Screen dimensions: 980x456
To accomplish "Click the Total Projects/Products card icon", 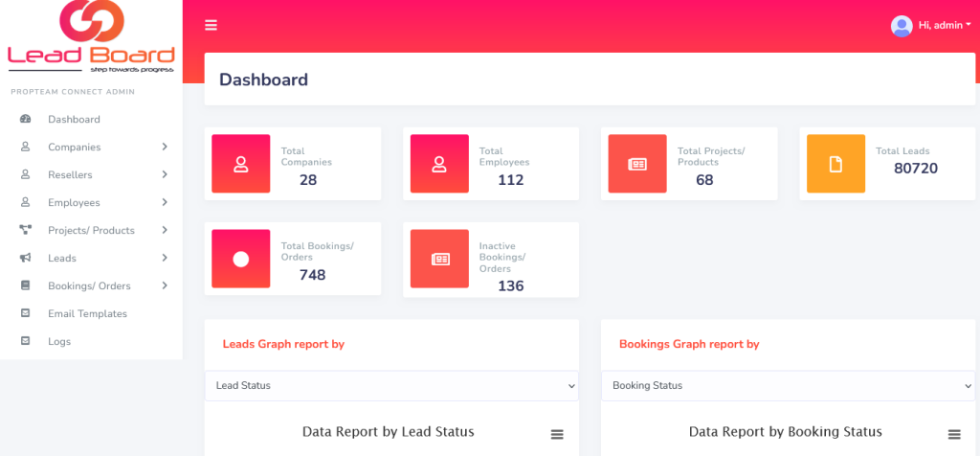I will pyautogui.click(x=637, y=164).
